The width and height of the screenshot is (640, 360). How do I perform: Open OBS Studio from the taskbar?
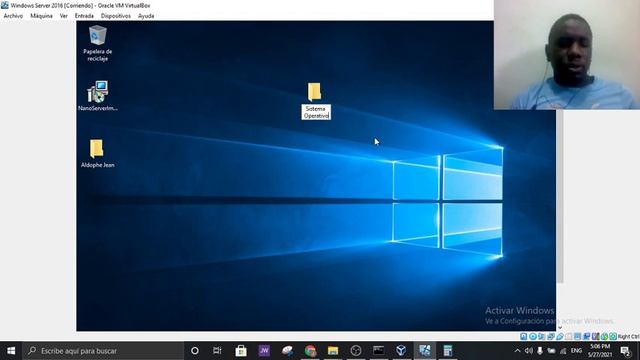(356, 351)
